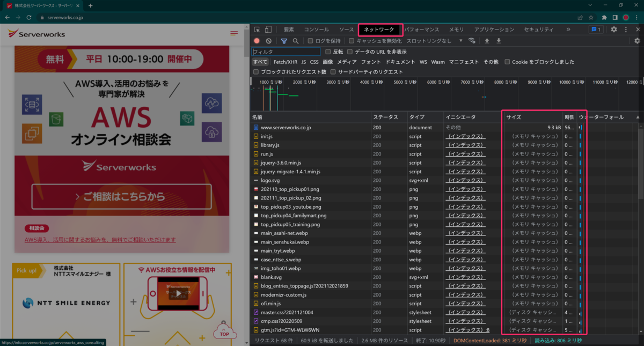Switch to the コンソール tab
This screenshot has height=346, width=644.
(x=317, y=30)
